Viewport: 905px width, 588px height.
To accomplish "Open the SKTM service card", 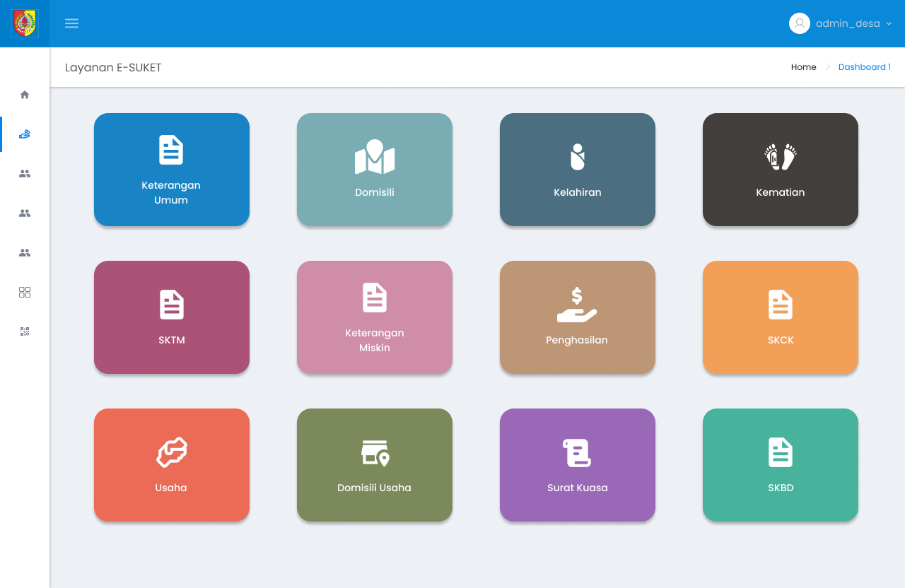I will click(172, 317).
